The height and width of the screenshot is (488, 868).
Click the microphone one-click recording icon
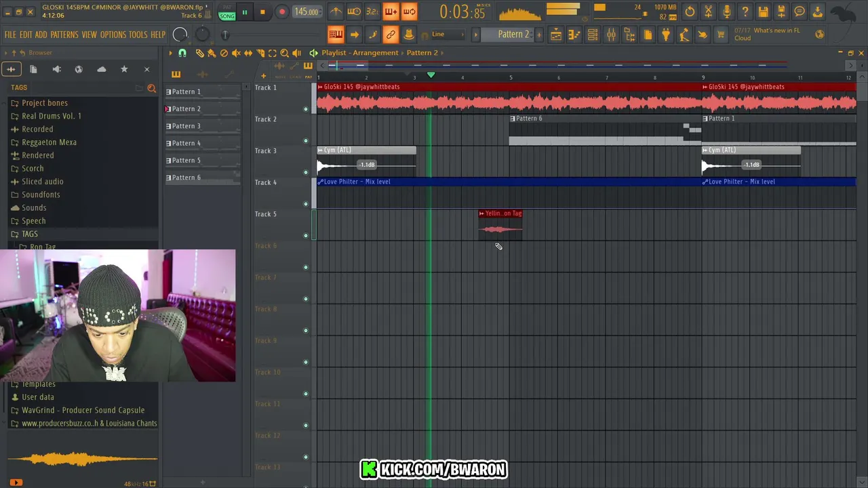726,12
